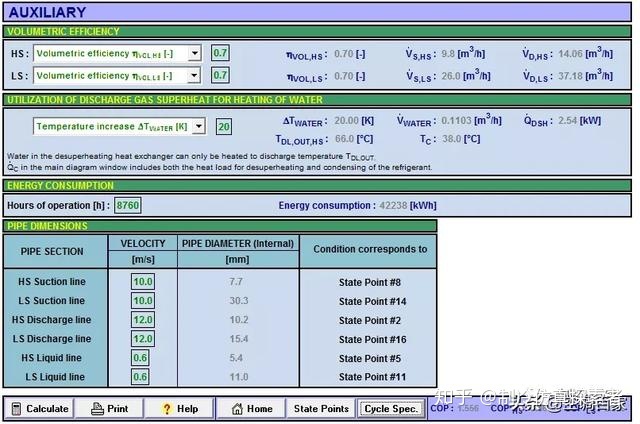The image size is (640, 424).
Task: Click LS Liquid line diameter 11.0
Action: click(x=239, y=377)
